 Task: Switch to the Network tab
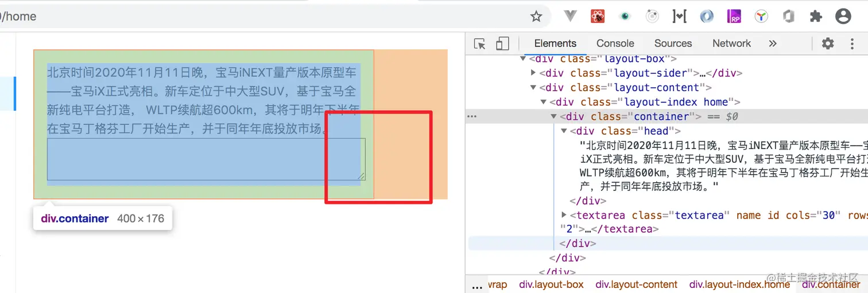point(731,44)
